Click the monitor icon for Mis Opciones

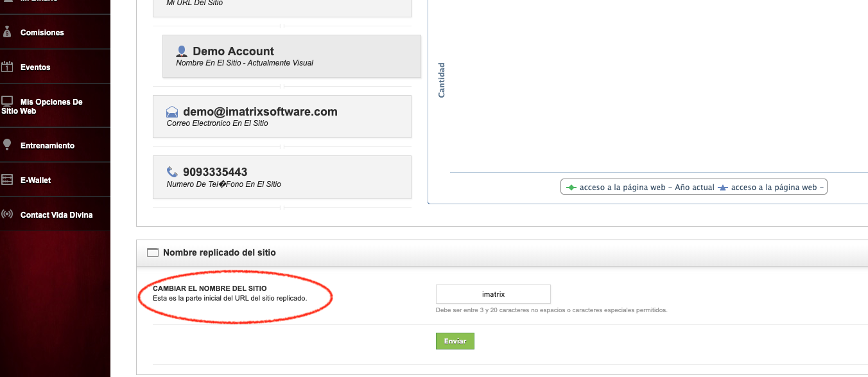pyautogui.click(x=7, y=101)
